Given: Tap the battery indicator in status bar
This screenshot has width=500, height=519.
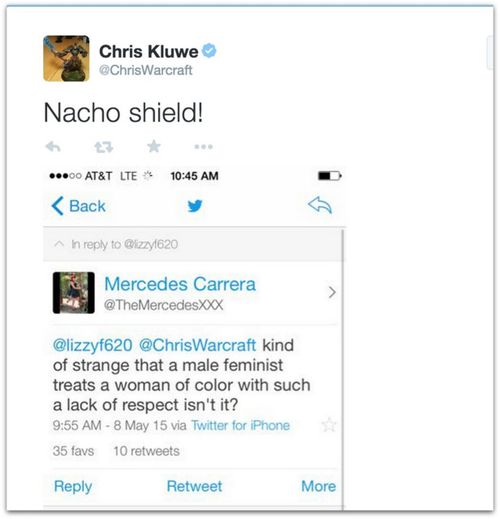Looking at the screenshot, I should tap(330, 176).
